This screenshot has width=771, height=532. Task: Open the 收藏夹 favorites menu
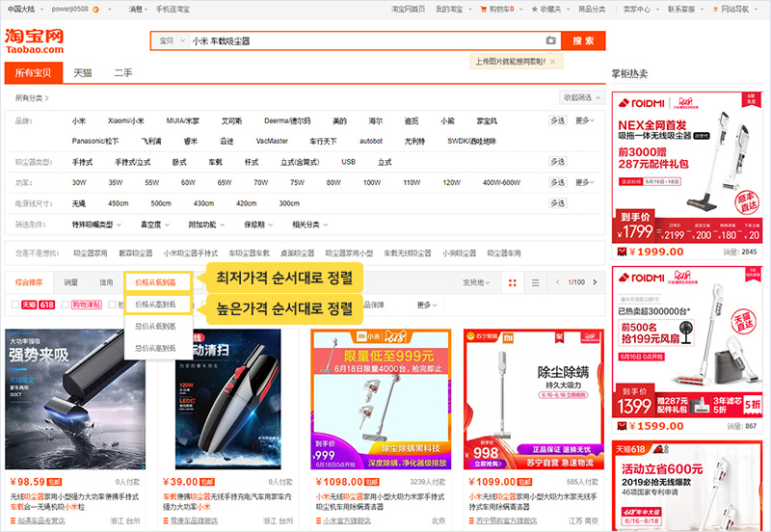click(550, 9)
